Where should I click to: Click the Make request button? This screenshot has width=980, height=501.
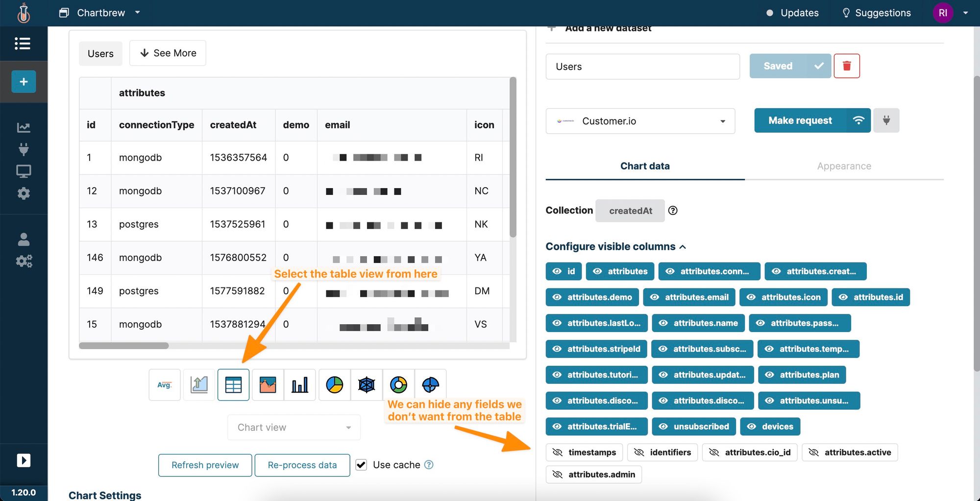pos(800,120)
